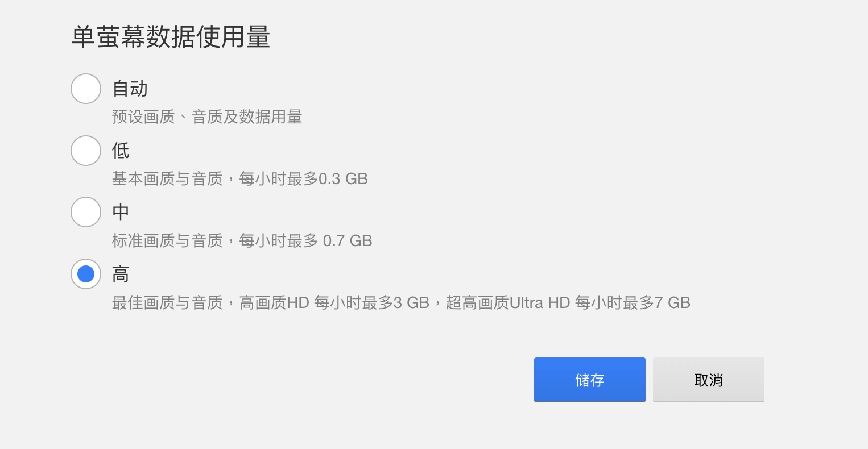Click the 标准画质与音质 description text
The image size is (868, 449).
pos(167,241)
